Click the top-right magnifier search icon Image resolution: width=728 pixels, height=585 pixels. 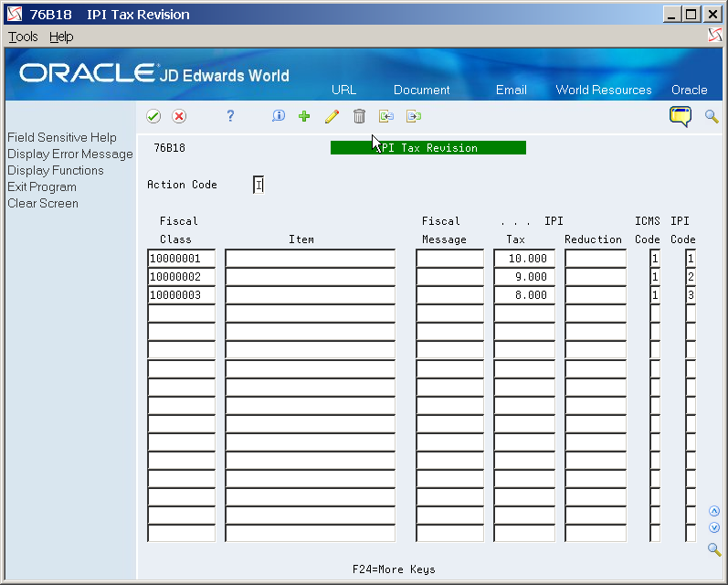tap(712, 116)
